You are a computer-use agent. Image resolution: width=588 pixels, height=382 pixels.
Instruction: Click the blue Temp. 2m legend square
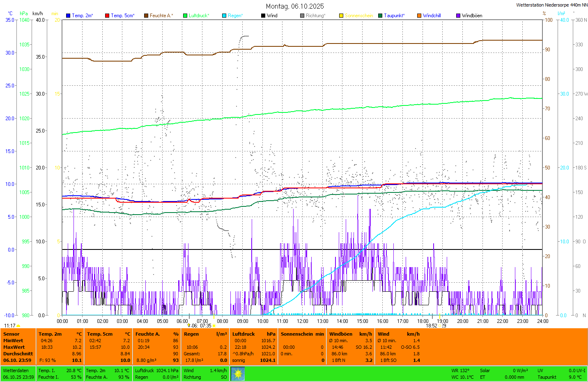click(68, 16)
